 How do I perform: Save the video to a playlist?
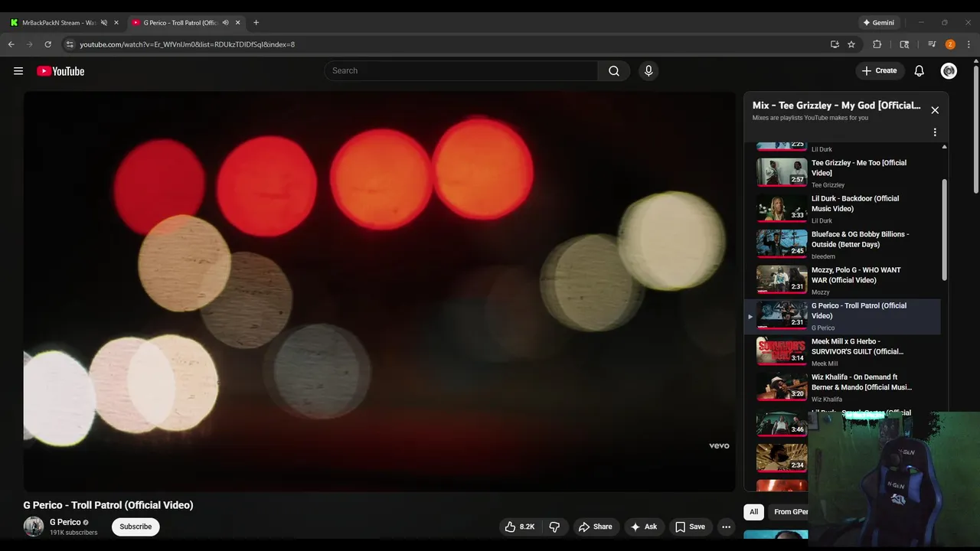pos(690,527)
